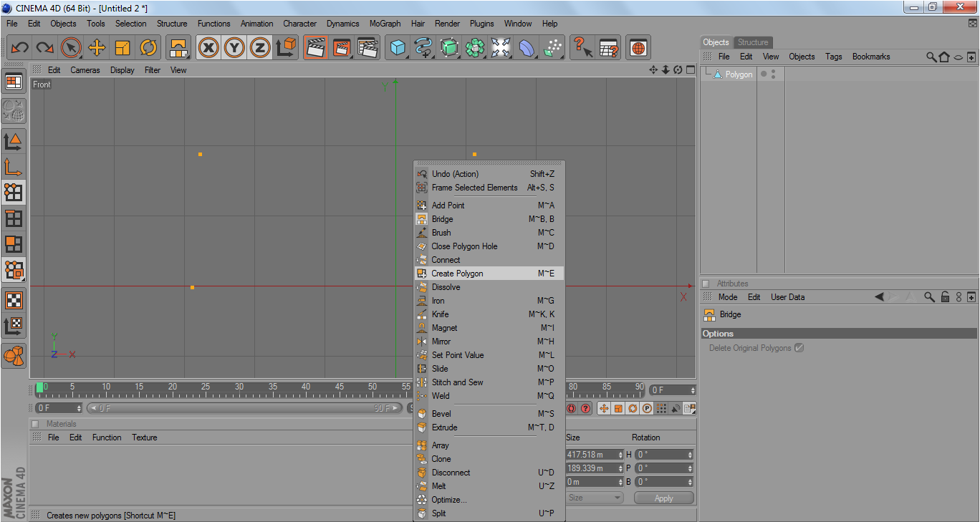Viewport: 980px width, 522px height.
Task: Click the Array modeling object icon
Action: pos(475,48)
